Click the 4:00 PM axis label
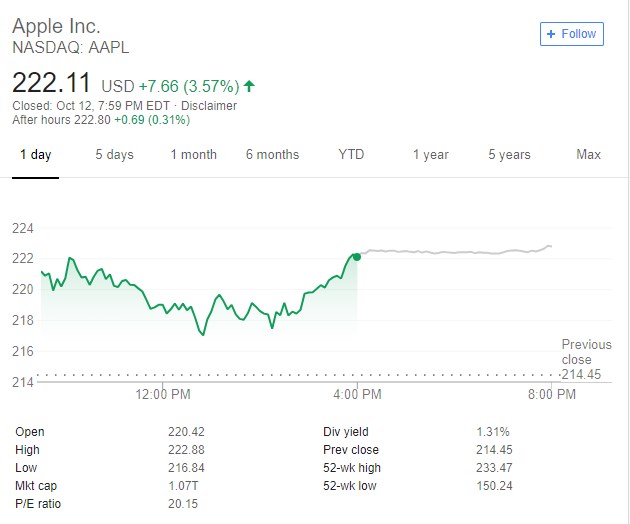The width and height of the screenshot is (630, 524). click(357, 395)
